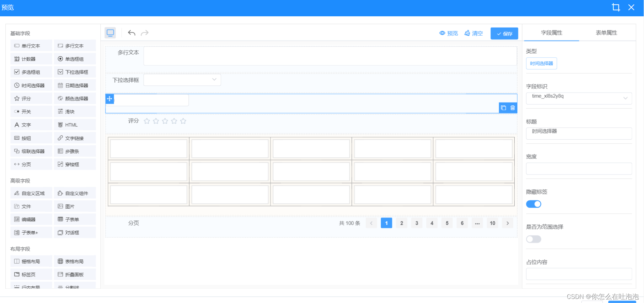Image resolution: width=644 pixels, height=303 pixels.
Task: Rate one star in 评分 field
Action: pos(147,121)
